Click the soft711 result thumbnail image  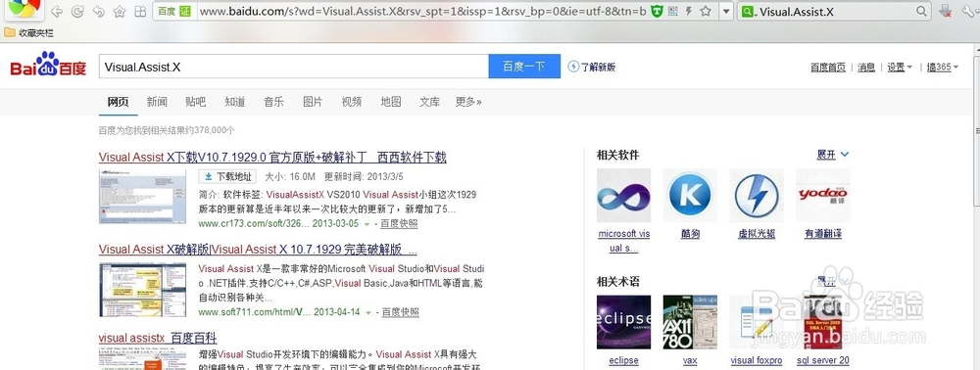click(142, 290)
